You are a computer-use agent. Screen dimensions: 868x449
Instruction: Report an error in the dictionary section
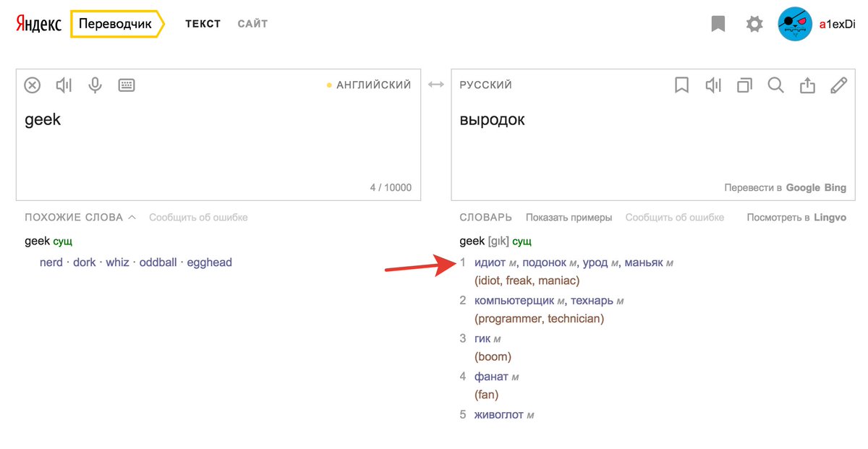click(x=675, y=217)
